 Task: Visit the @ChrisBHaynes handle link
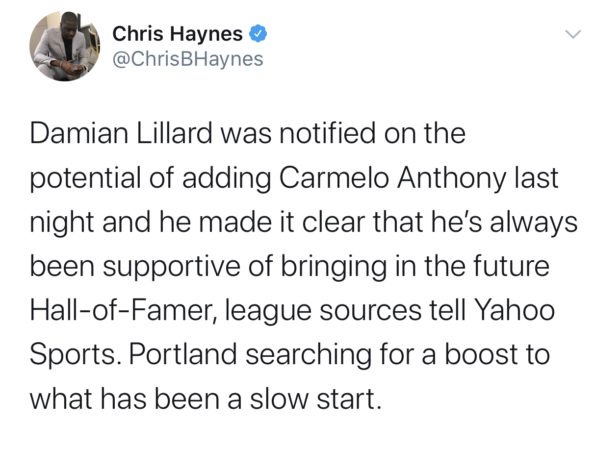pos(187,59)
